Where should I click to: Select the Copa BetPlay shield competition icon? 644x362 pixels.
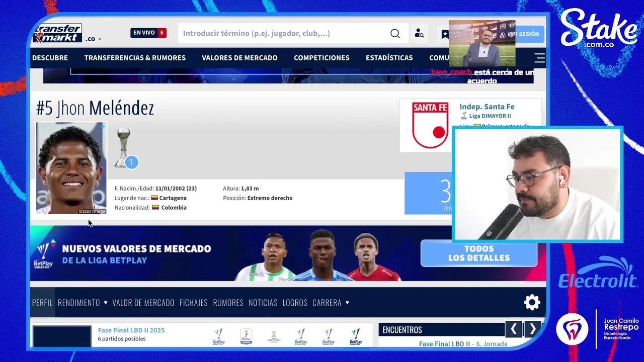[x=246, y=336]
